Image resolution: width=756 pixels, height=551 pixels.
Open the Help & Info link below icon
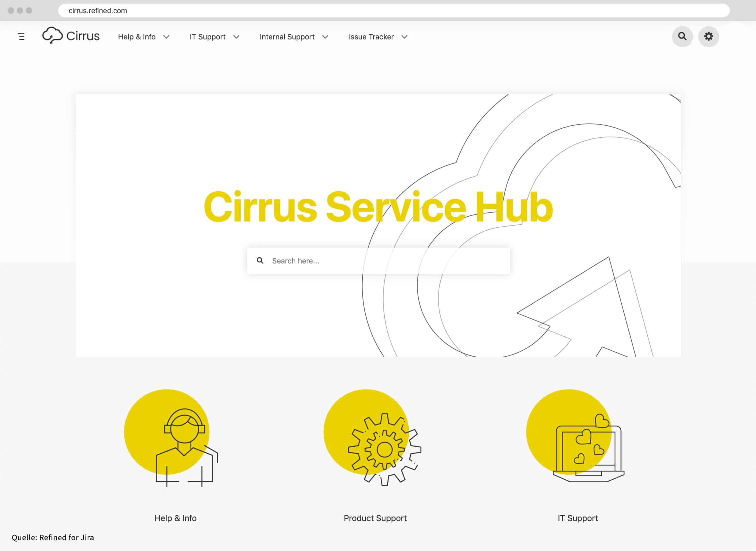point(176,518)
